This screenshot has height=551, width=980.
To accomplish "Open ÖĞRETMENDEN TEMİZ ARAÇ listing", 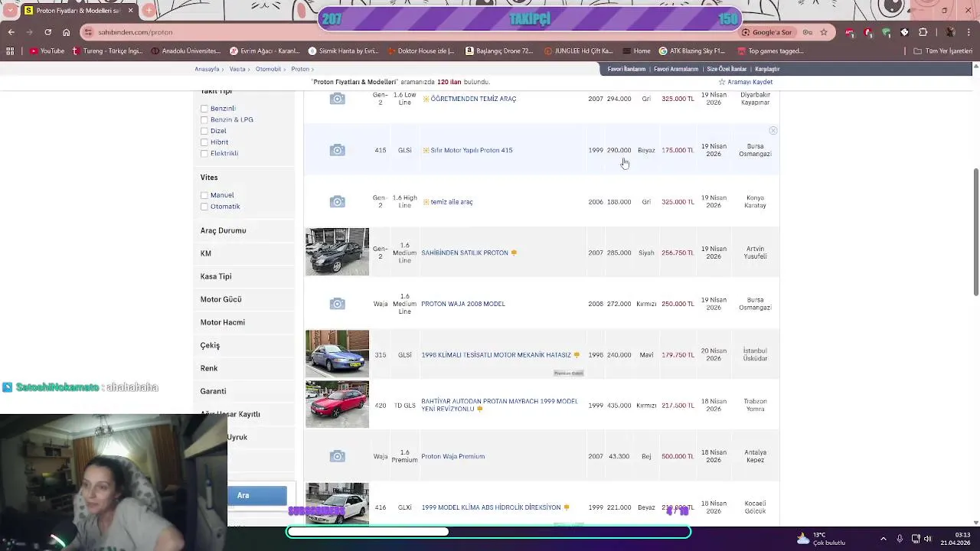I will (473, 99).
